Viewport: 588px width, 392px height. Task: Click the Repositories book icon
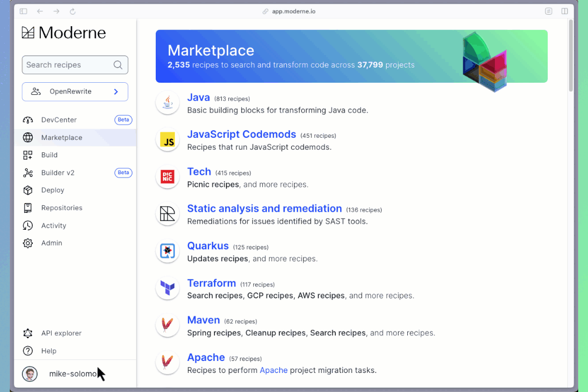(28, 208)
